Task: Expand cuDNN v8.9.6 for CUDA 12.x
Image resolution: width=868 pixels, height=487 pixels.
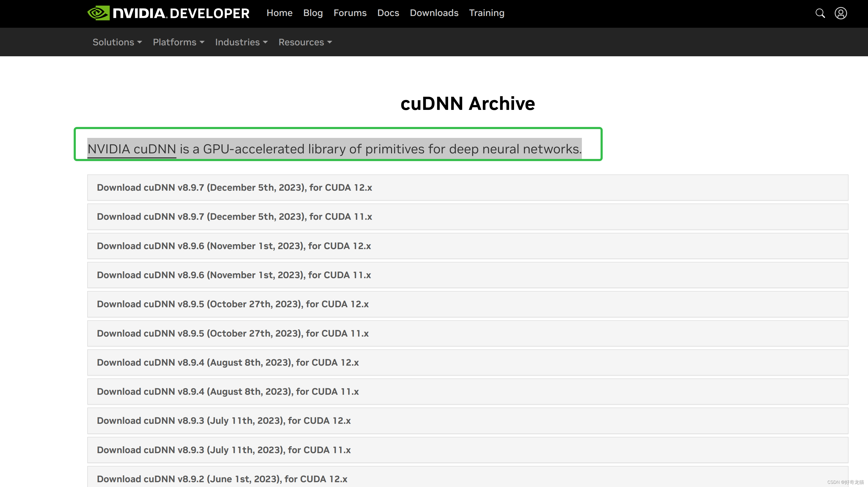Action: (x=468, y=246)
